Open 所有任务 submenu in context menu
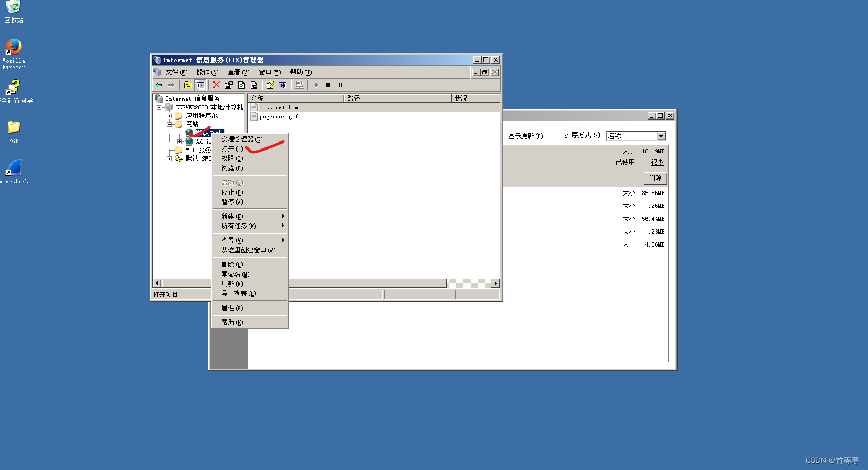The image size is (868, 470). pos(250,226)
